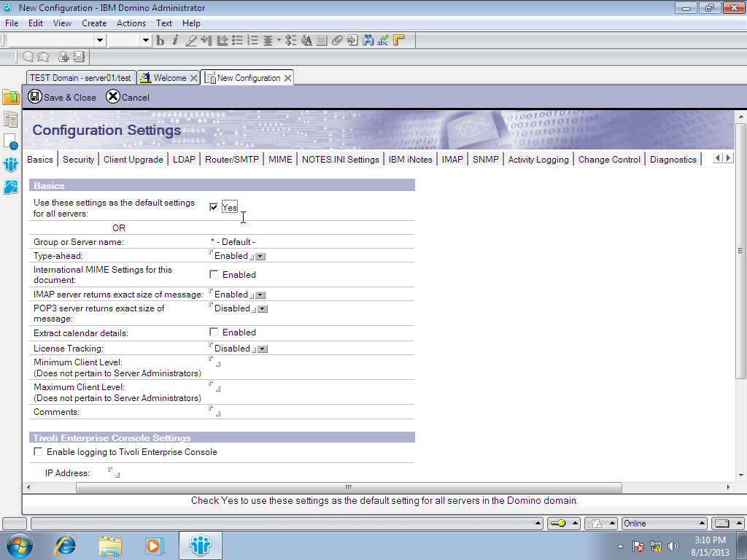Click Save & Close button

point(62,97)
